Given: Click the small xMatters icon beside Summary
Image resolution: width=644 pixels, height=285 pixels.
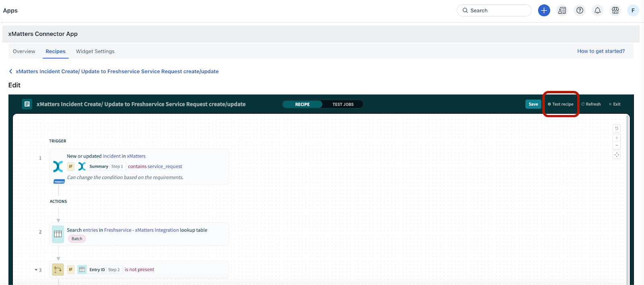Looking at the screenshot, I should point(82,166).
